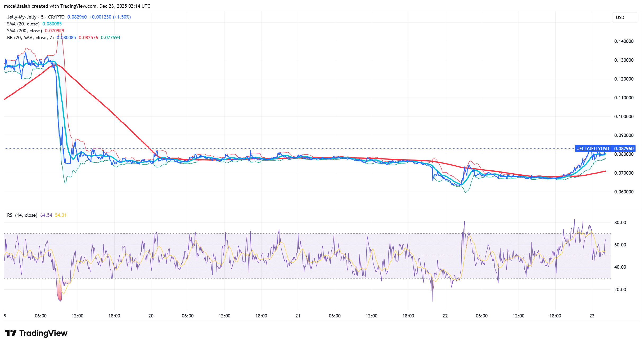Click the current price value 0.082960 in legend
The image size is (644, 345).
(76, 17)
